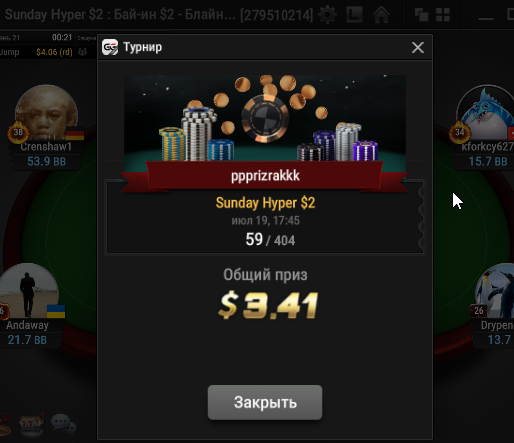This screenshot has width=514, height=443.
Task: Select the tile tables grid icon
Action: click(x=443, y=15)
